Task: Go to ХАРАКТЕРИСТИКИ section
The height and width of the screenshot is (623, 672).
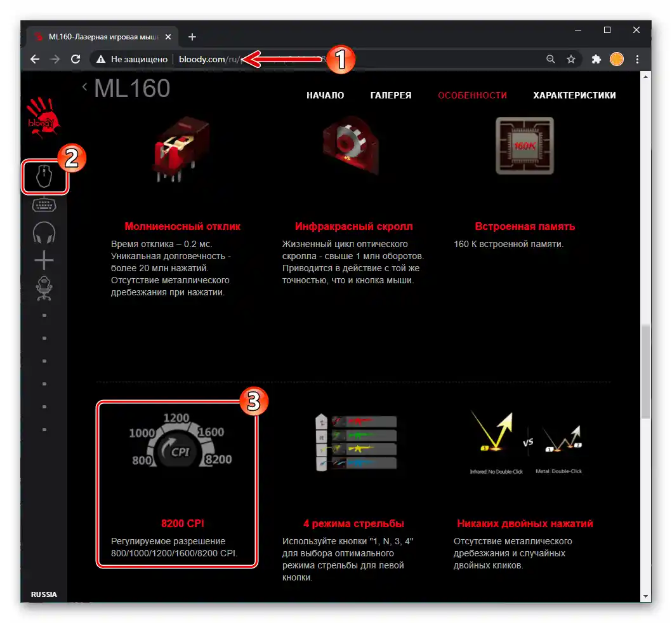Action: (574, 95)
